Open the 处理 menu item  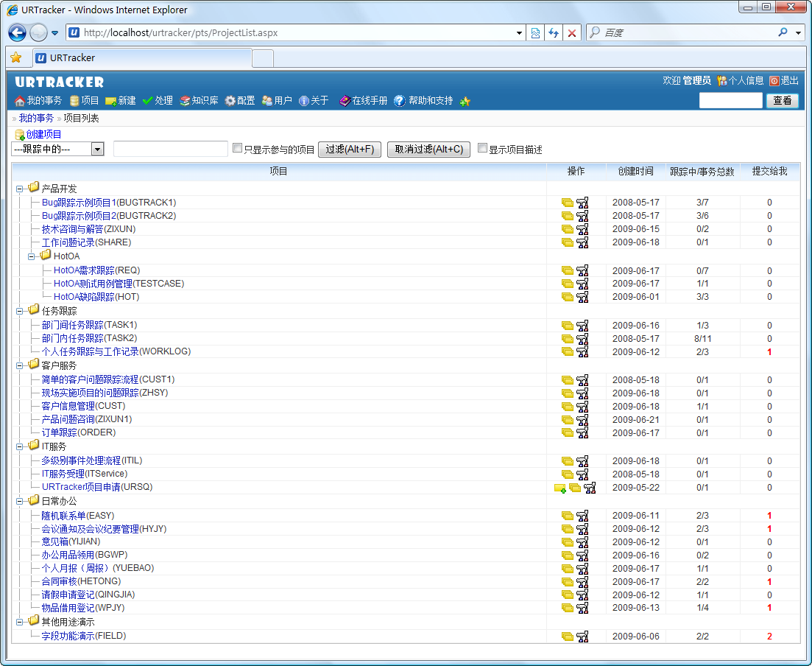(x=158, y=100)
